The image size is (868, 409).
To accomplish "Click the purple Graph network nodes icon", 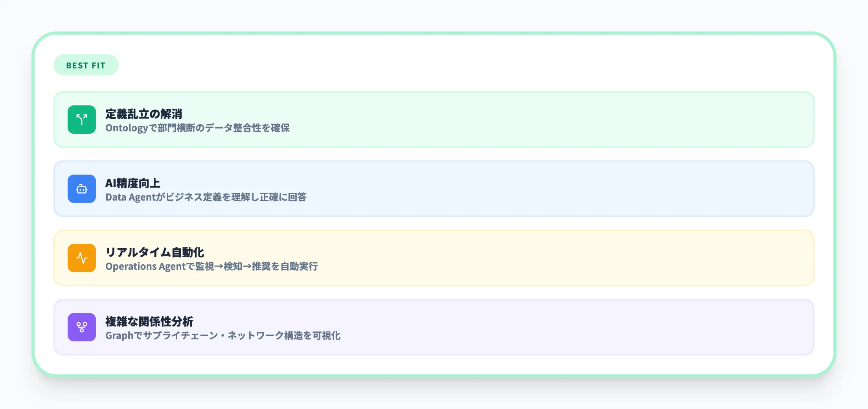I will [81, 327].
